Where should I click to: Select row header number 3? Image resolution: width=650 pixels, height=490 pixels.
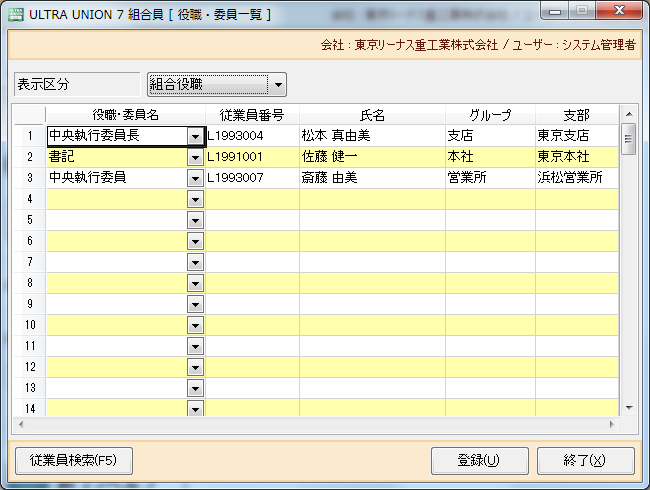(x=30, y=178)
